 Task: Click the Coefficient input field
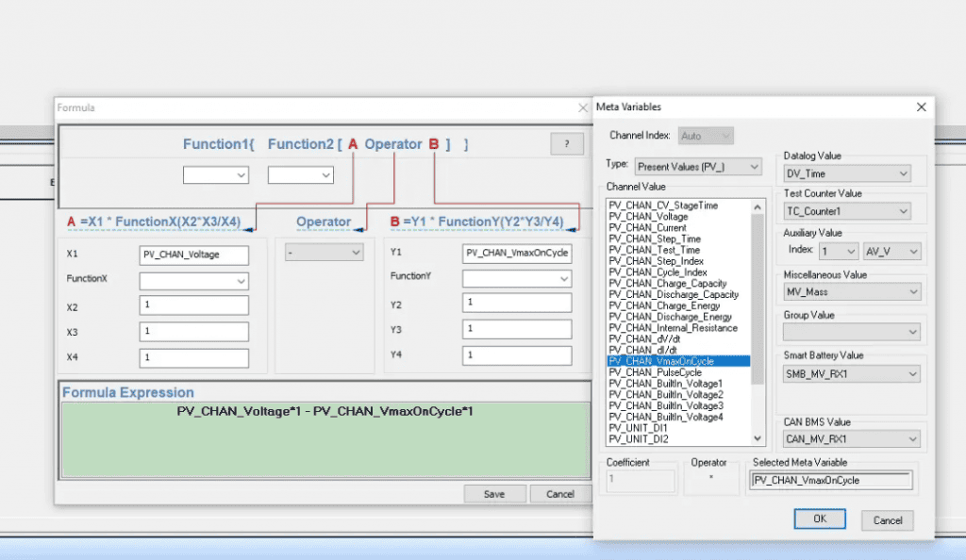point(641,480)
